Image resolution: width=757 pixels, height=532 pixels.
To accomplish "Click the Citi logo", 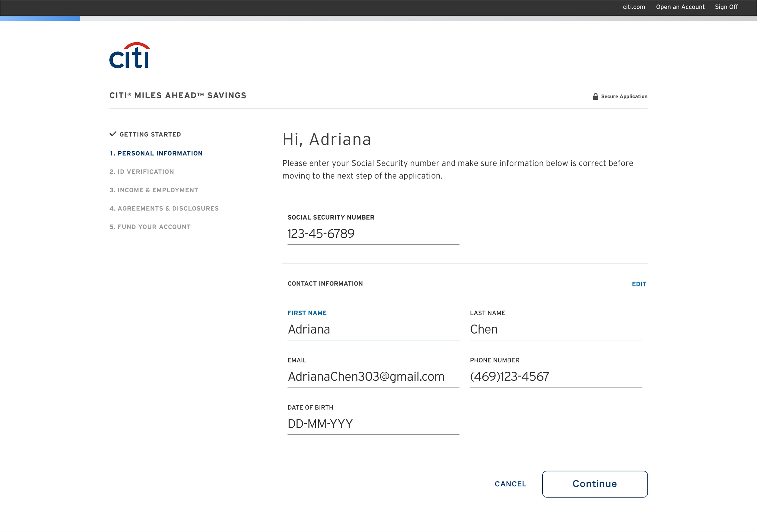I will click(x=130, y=55).
